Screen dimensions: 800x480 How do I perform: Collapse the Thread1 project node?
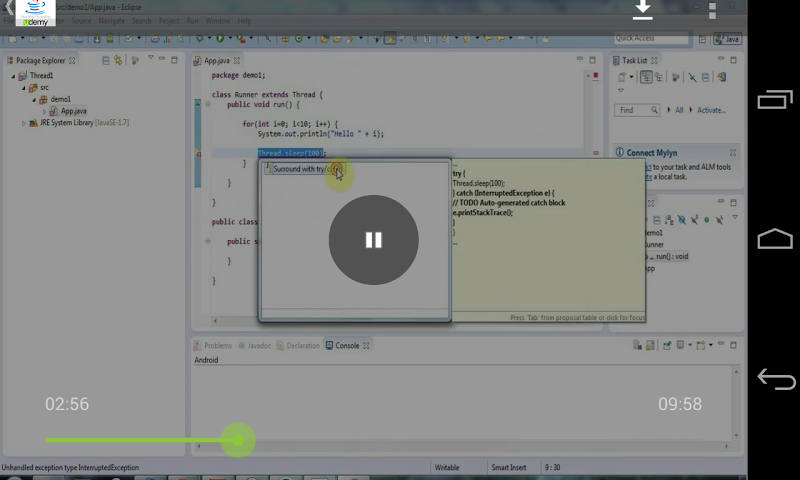click(13, 76)
